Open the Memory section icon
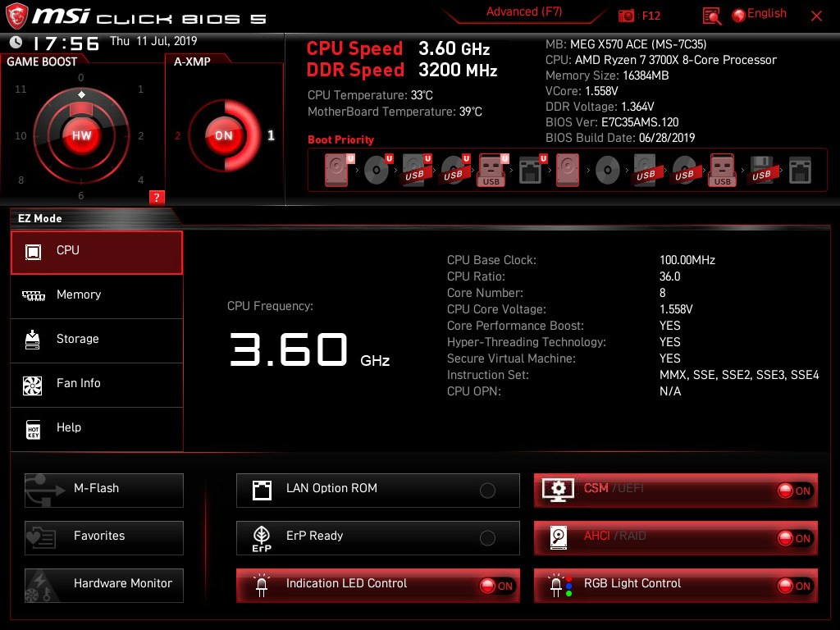This screenshot has height=630, width=840. tap(34, 294)
